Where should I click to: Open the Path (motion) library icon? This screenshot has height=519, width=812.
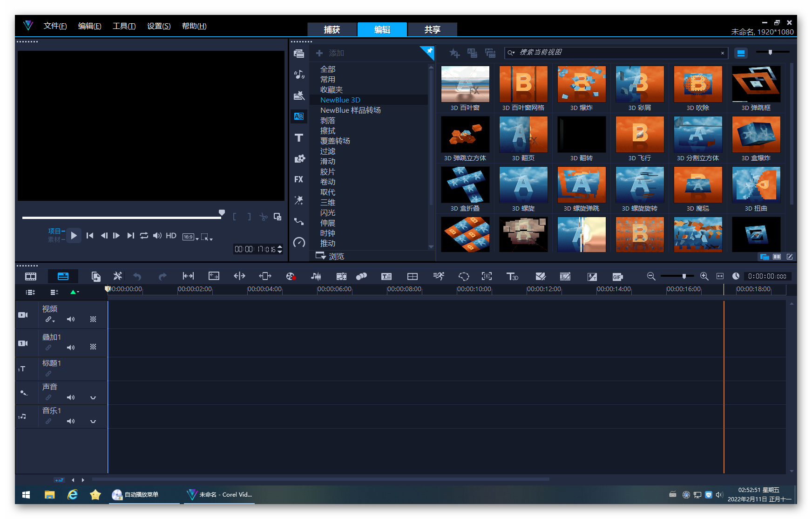(299, 222)
